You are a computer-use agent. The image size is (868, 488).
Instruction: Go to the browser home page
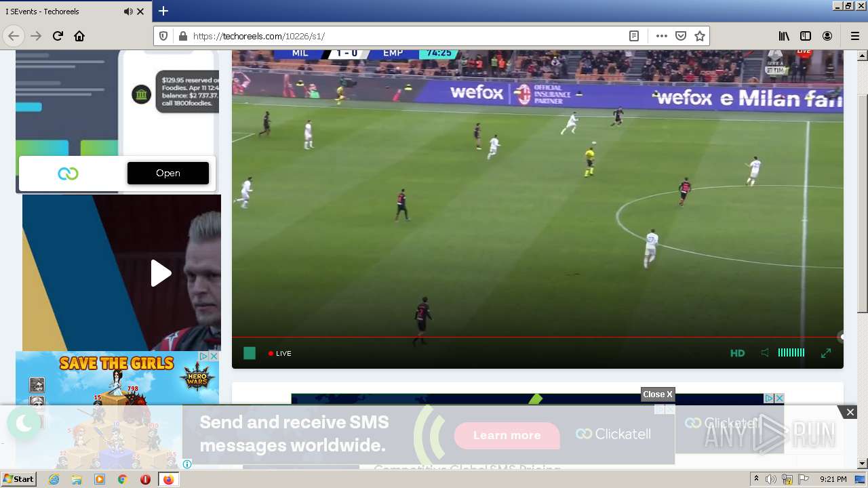point(79,36)
